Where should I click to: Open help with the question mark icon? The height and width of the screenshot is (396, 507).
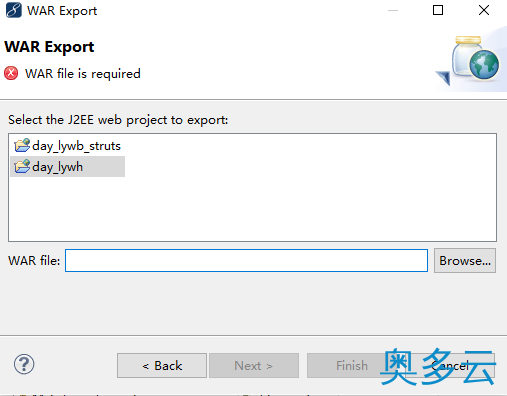tap(24, 364)
